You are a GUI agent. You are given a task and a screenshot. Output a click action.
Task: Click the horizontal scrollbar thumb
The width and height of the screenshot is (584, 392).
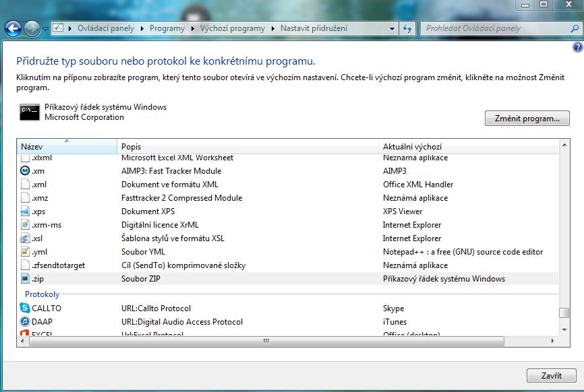point(266,341)
